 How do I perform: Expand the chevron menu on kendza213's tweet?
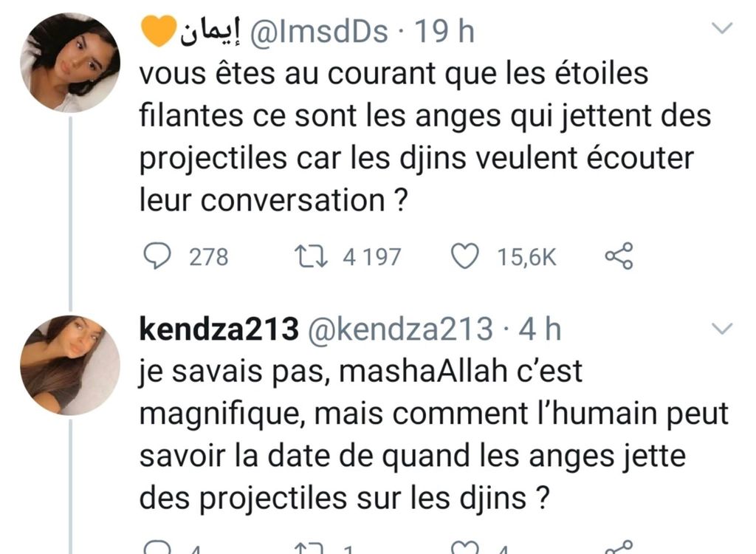point(721,327)
